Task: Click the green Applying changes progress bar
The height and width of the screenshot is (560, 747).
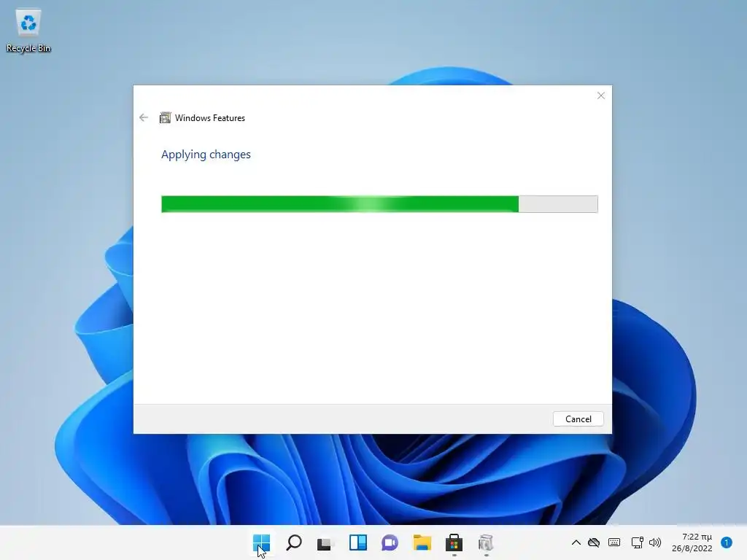Action: point(379,204)
